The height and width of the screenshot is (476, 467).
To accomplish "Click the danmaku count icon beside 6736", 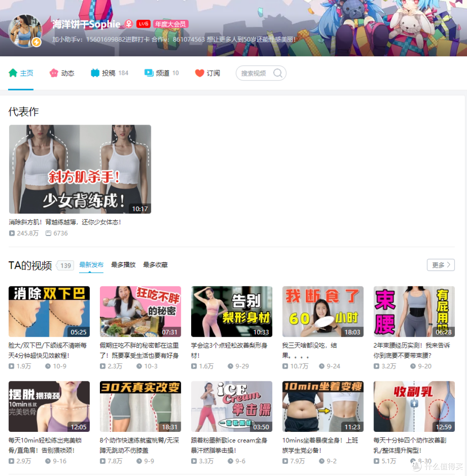I will point(48,233).
